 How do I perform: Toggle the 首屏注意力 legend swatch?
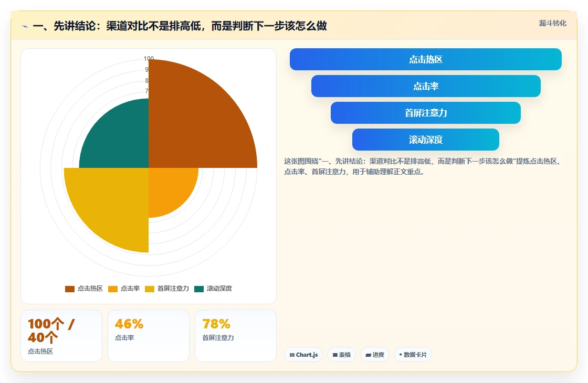pyautogui.click(x=150, y=289)
